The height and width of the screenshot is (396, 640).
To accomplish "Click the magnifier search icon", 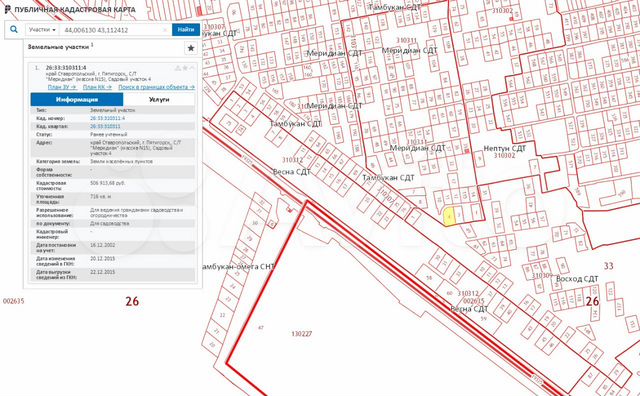I will tap(14, 30).
